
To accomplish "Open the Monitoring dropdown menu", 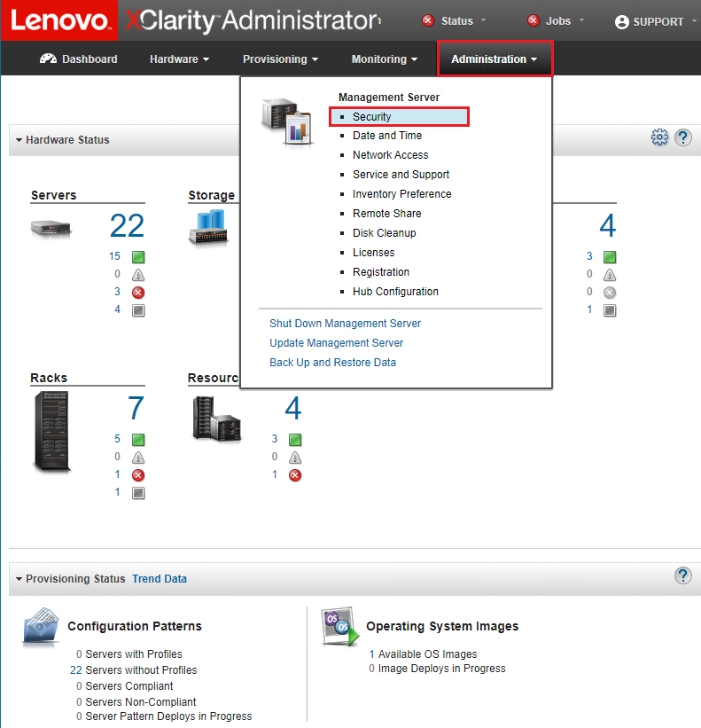I will (385, 59).
